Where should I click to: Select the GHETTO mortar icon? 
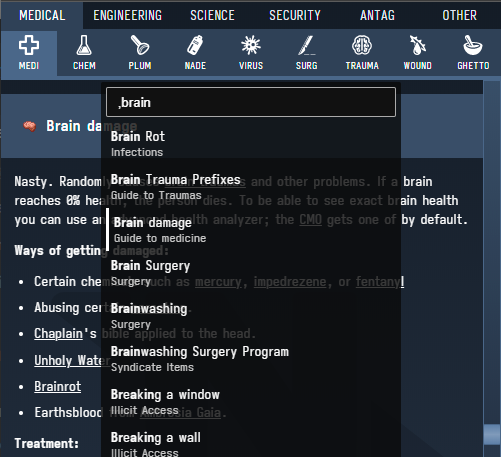[x=473, y=53]
